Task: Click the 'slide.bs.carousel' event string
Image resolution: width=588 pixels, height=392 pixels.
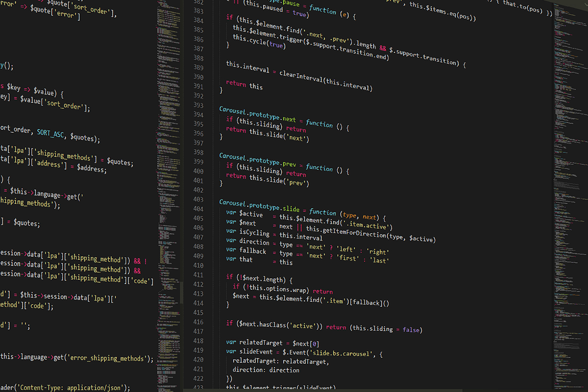Action: point(342,353)
